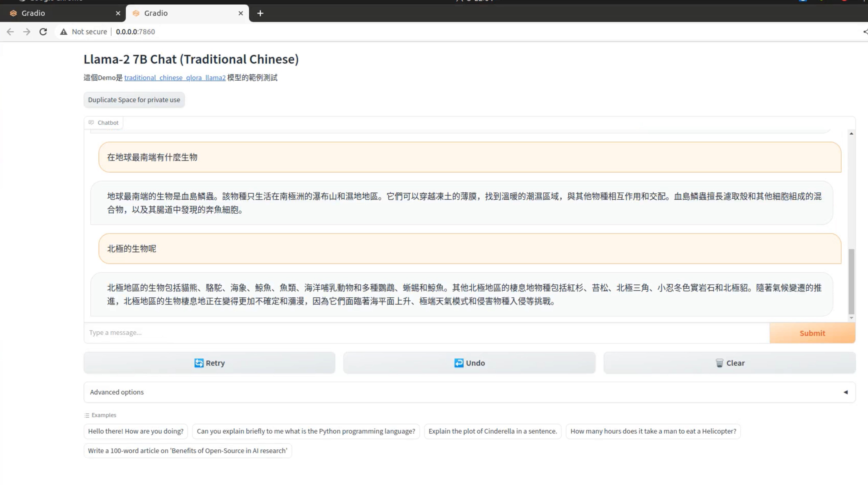Click the Advanced options disclosure triangle
This screenshot has height=485, width=868.
pyautogui.click(x=845, y=392)
